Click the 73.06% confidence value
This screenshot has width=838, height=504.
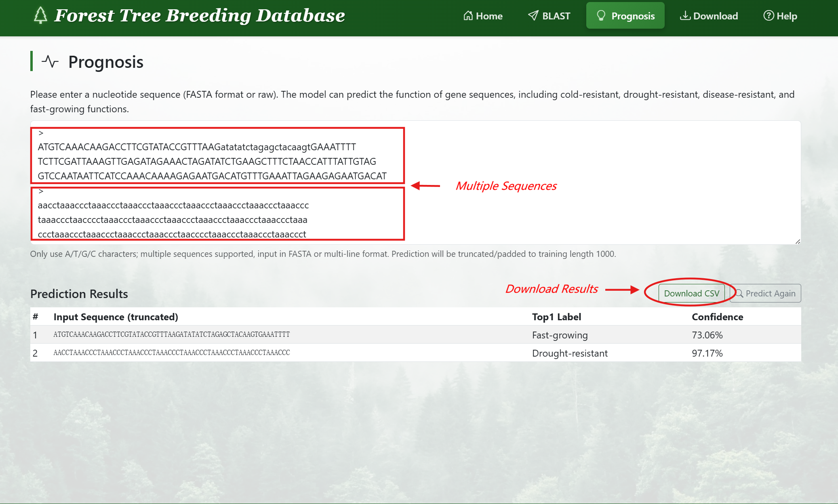tap(707, 335)
